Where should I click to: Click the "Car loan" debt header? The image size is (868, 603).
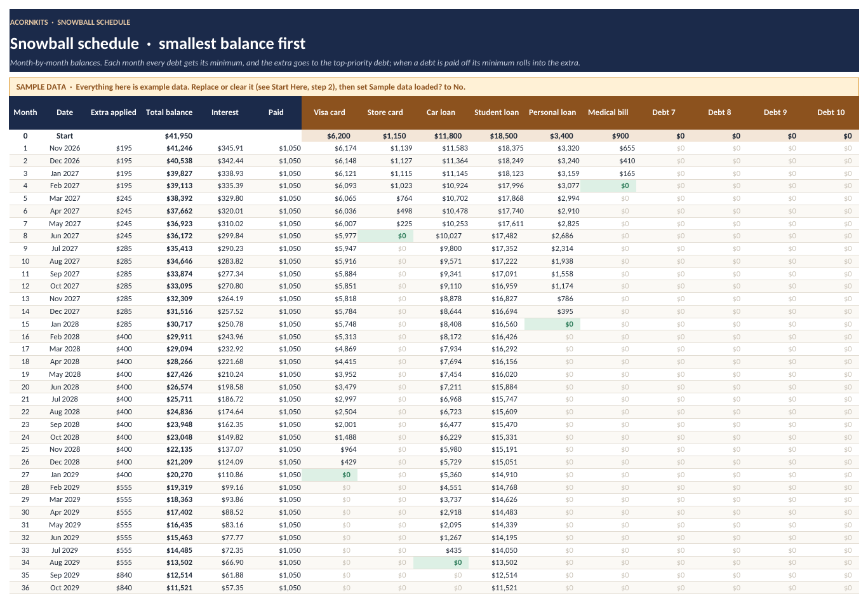[x=441, y=112]
